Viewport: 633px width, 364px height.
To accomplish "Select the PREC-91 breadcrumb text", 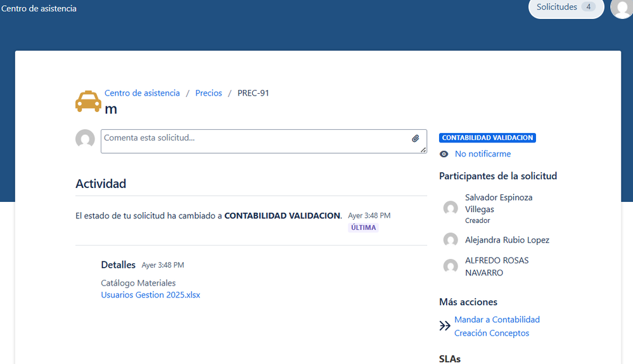I will (253, 93).
